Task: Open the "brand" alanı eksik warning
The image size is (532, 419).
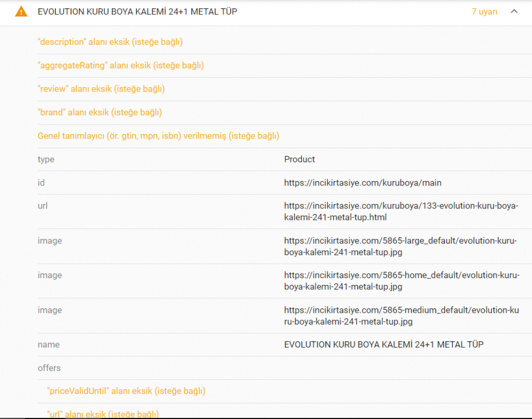Action: point(100,112)
